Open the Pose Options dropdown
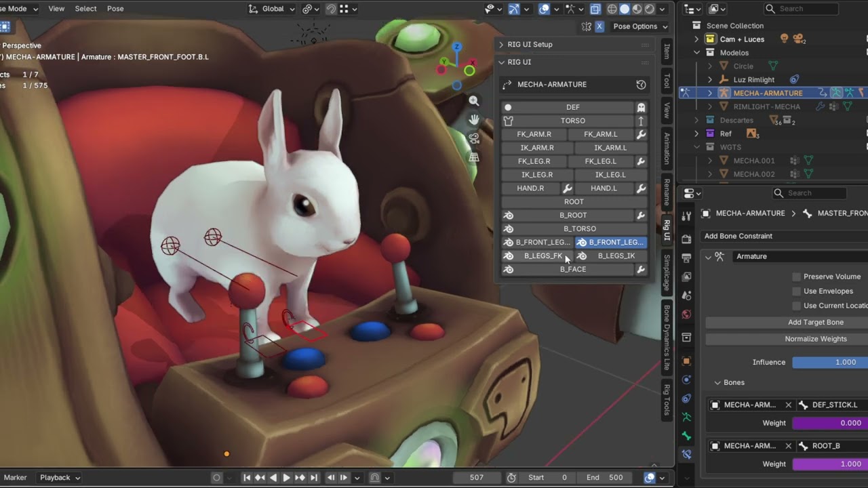 tap(640, 26)
